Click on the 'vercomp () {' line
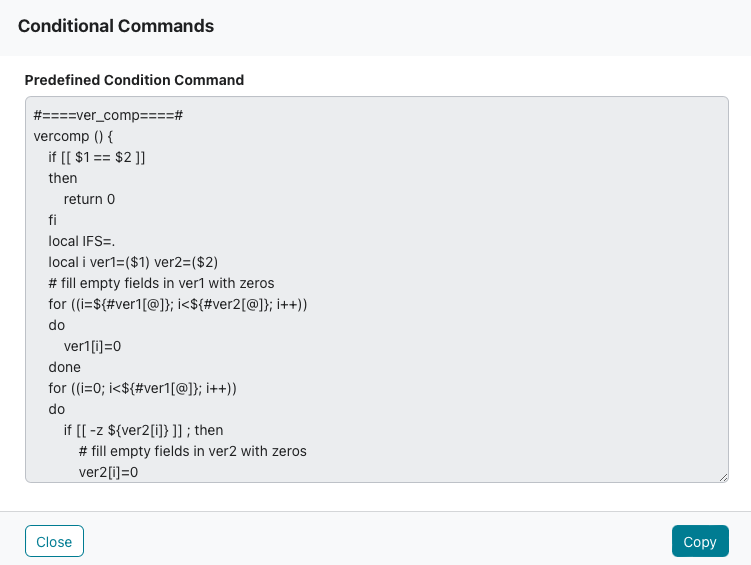The height and width of the screenshot is (565, 751). [73, 136]
